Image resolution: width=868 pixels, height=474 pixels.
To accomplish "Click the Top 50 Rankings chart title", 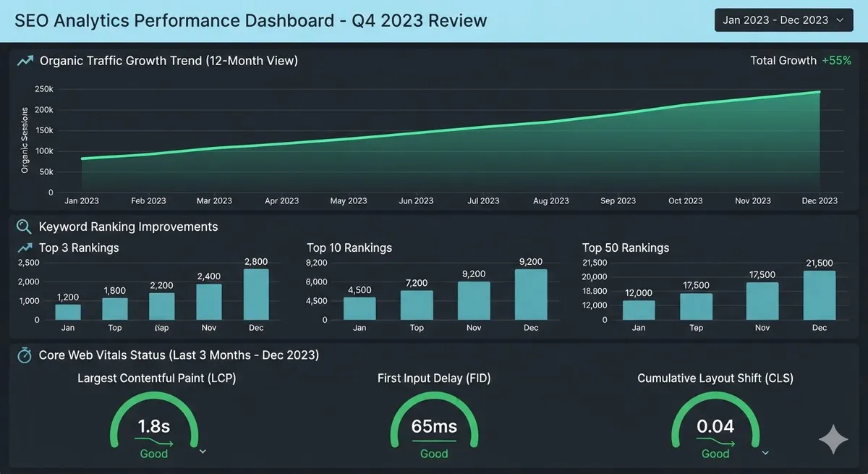I will click(626, 247).
